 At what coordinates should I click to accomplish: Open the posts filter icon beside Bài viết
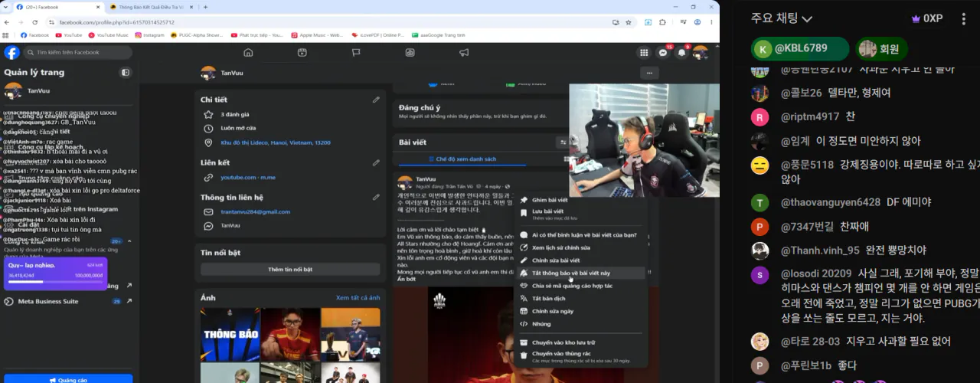click(x=563, y=142)
